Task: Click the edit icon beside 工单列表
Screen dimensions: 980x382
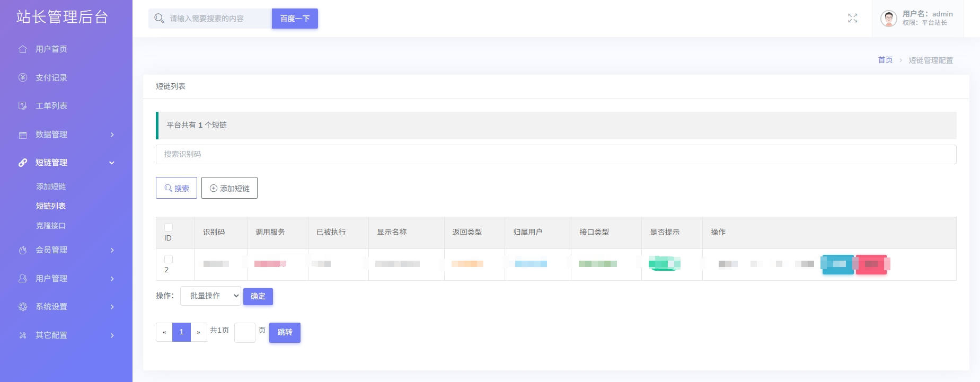Action: [23, 106]
